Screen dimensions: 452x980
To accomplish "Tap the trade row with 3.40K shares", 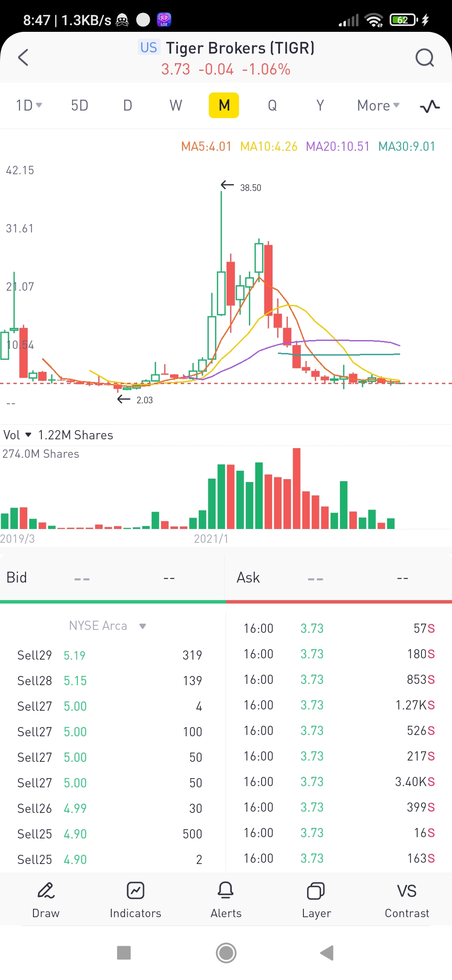I will pyautogui.click(x=339, y=782).
